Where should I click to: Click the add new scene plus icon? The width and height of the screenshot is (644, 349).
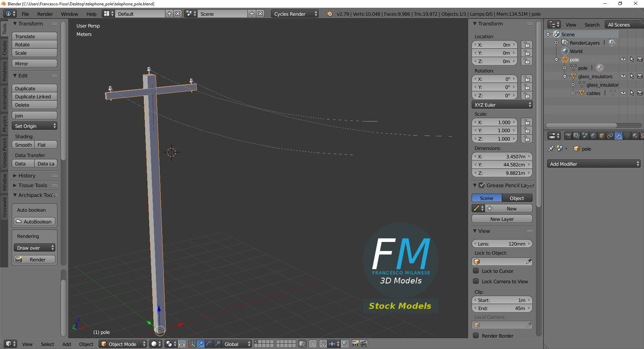click(x=252, y=14)
